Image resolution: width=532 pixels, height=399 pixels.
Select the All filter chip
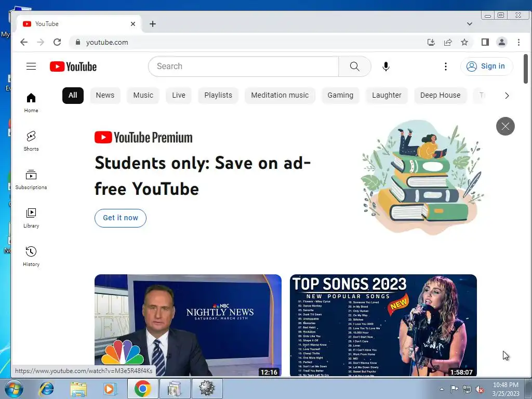tap(73, 96)
